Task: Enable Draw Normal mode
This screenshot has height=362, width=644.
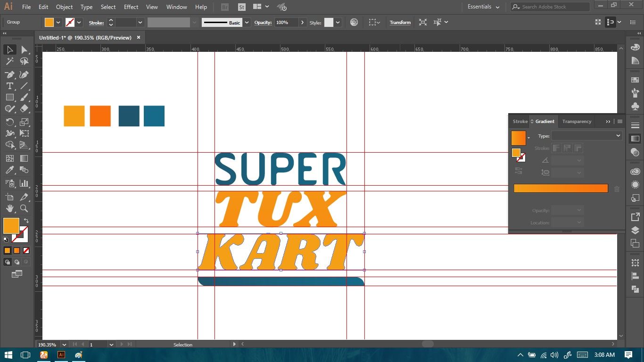Action: 8,262
